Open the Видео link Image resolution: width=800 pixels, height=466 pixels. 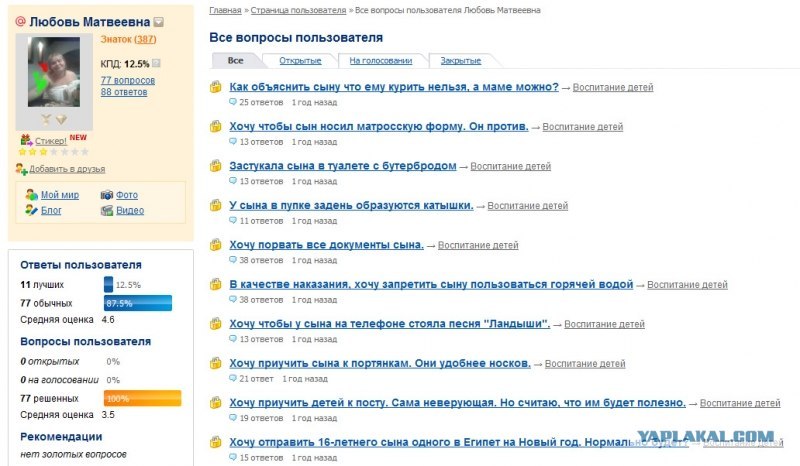(130, 210)
